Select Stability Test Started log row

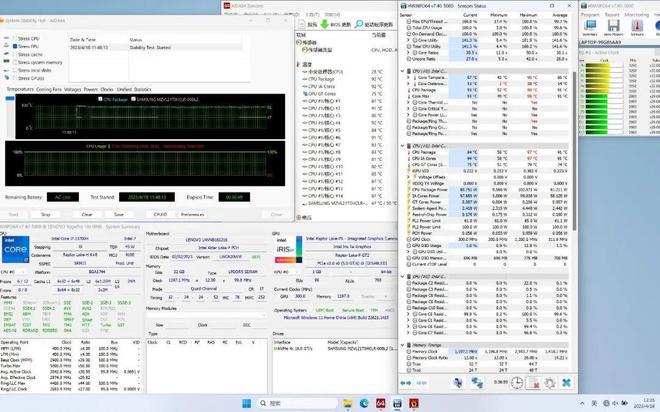pos(156,48)
